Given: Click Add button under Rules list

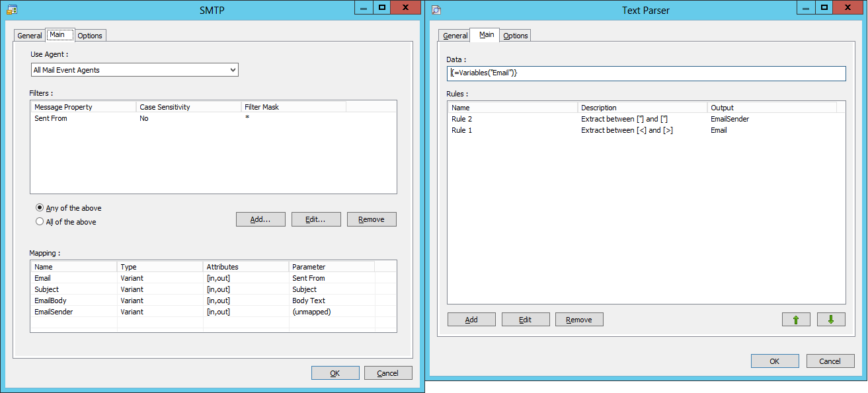Looking at the screenshot, I should [x=471, y=320].
